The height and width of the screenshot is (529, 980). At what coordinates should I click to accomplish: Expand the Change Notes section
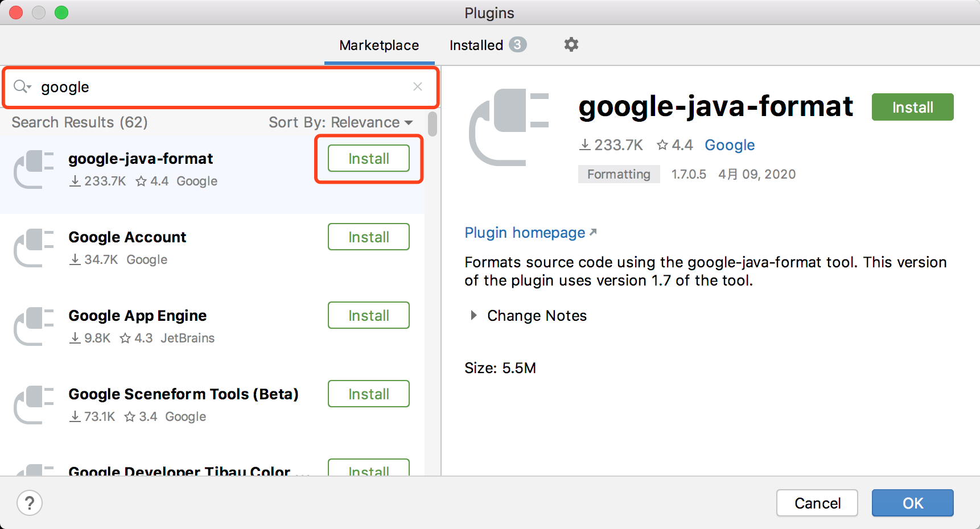tap(473, 316)
